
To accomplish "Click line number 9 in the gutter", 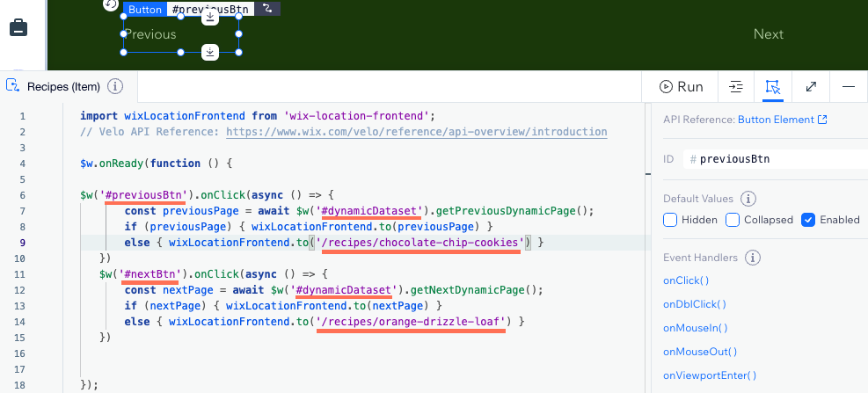I will tap(22, 243).
